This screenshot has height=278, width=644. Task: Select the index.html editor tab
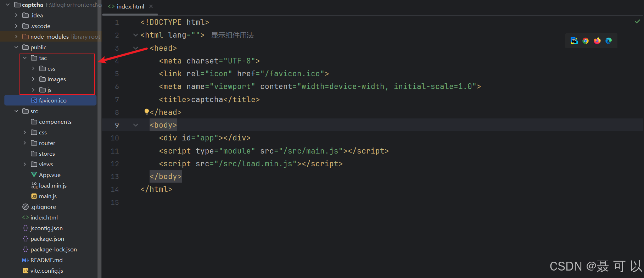tap(130, 6)
